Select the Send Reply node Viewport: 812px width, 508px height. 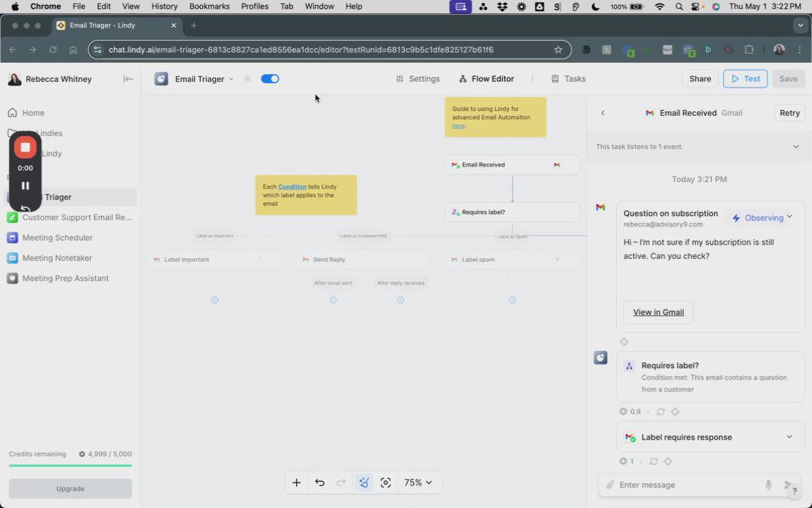tap(364, 259)
